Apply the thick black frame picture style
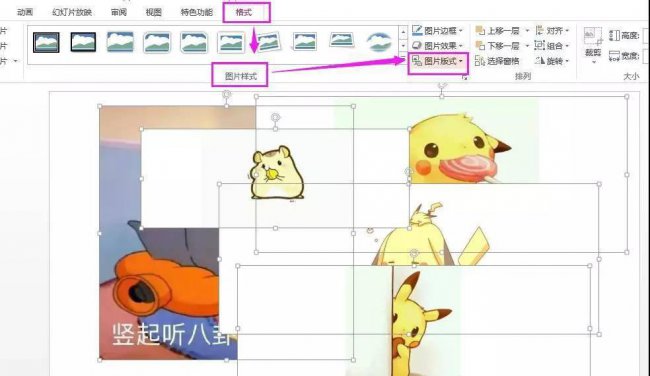The image size is (650, 376). tap(83, 42)
